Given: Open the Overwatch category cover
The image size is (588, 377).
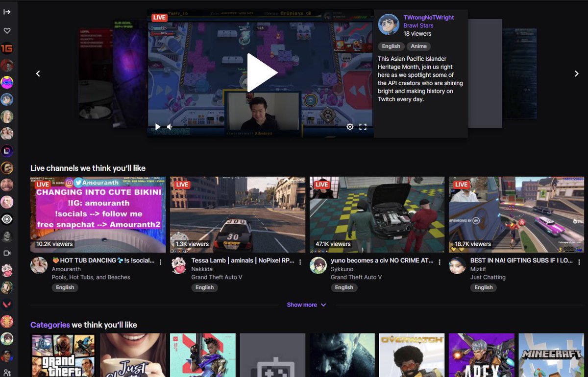Looking at the screenshot, I should pyautogui.click(x=412, y=355).
